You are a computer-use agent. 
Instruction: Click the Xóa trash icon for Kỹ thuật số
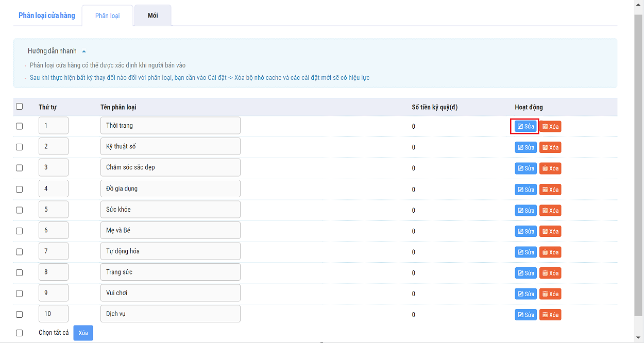(x=545, y=148)
